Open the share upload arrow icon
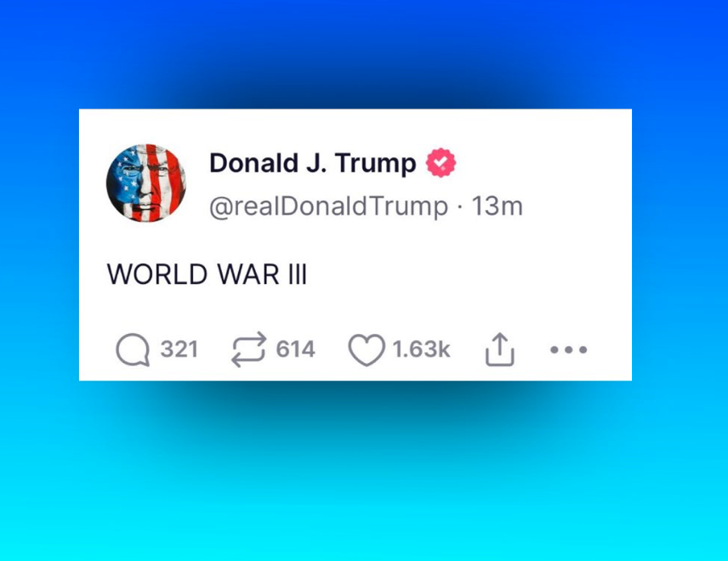Viewport: 728px width, 561px height. (499, 349)
